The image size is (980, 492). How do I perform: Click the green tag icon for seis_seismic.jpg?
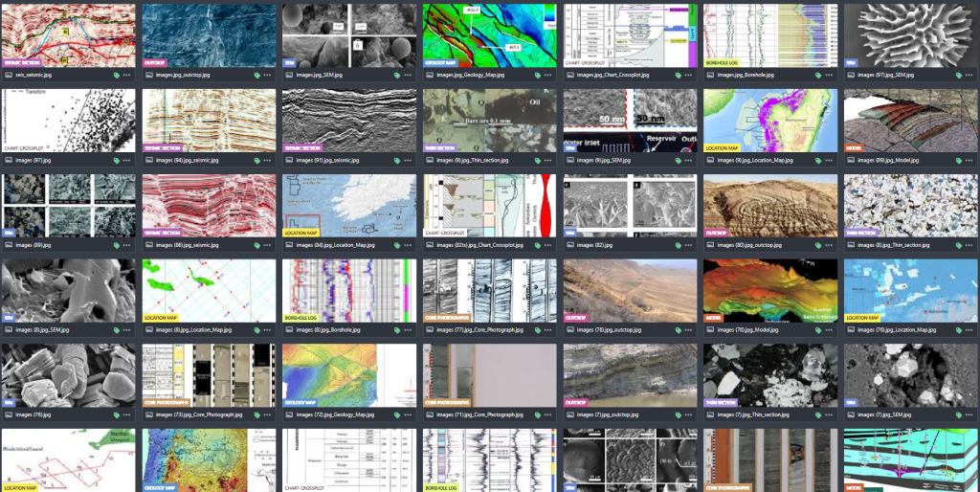[x=115, y=74]
